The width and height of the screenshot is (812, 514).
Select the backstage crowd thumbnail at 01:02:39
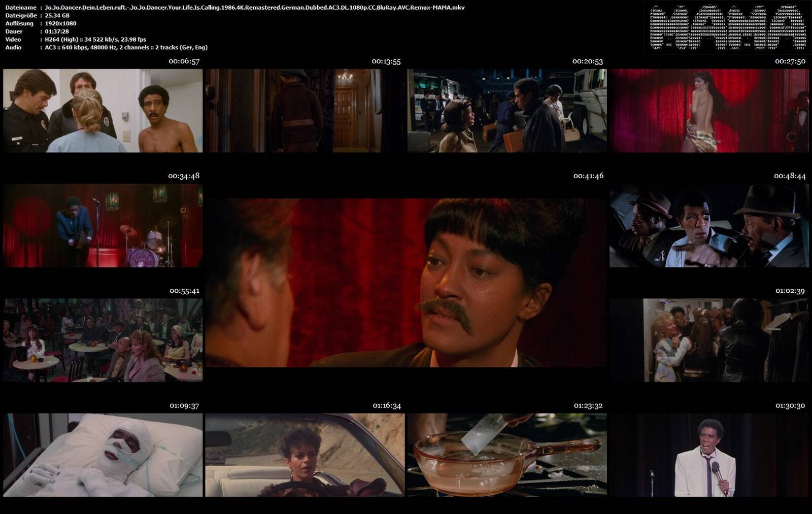click(x=709, y=340)
